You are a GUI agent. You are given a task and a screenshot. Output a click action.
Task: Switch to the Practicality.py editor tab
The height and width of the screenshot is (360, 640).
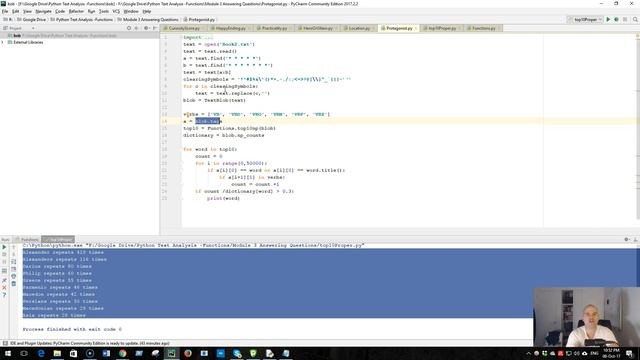click(273, 28)
